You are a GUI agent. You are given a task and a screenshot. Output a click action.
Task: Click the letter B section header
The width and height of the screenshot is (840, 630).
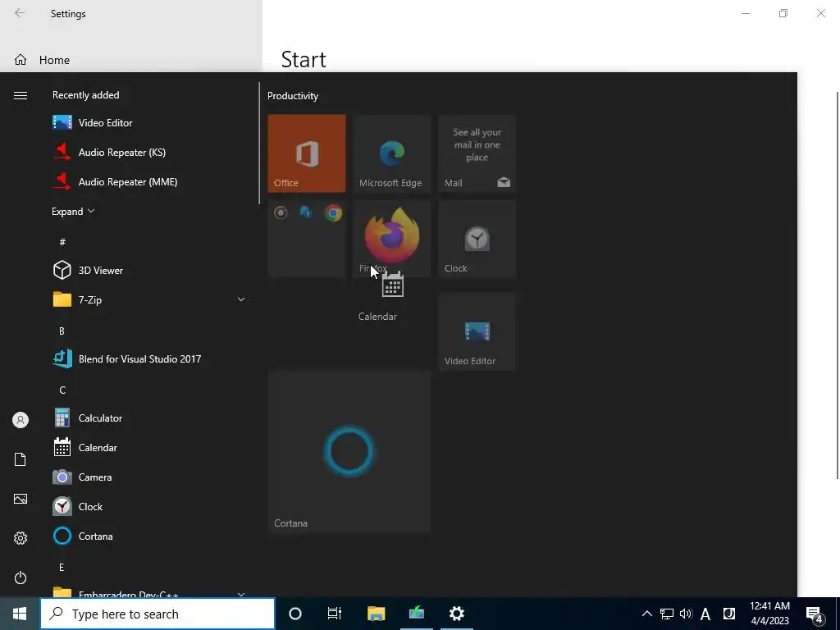pos(62,331)
